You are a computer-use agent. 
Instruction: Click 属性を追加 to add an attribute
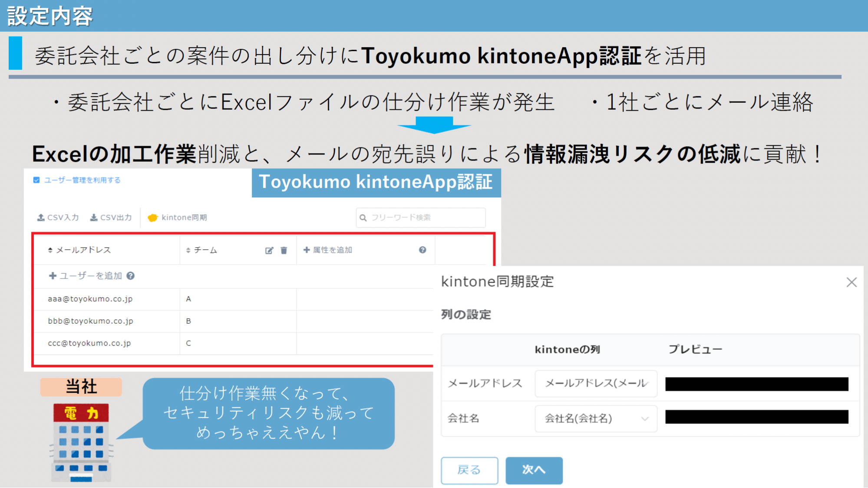328,250
